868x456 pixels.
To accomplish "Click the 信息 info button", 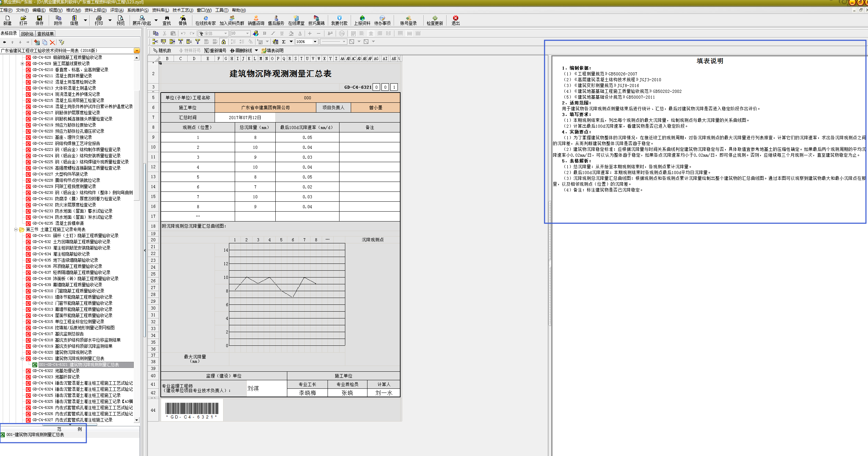I will 74,20.
